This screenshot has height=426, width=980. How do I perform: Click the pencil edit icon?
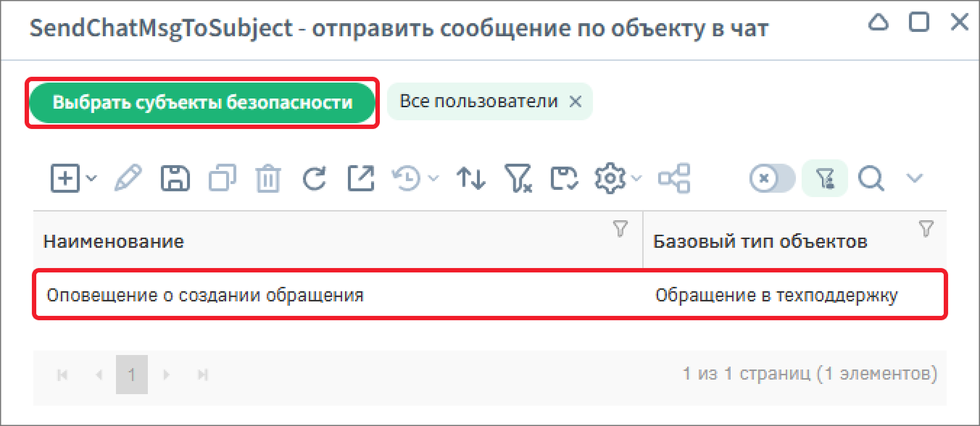129,177
